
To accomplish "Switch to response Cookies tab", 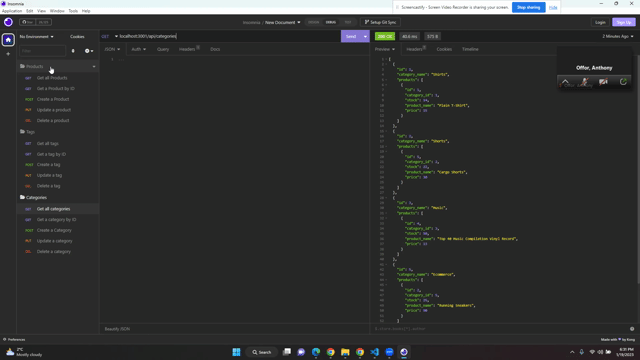I will [x=444, y=49].
